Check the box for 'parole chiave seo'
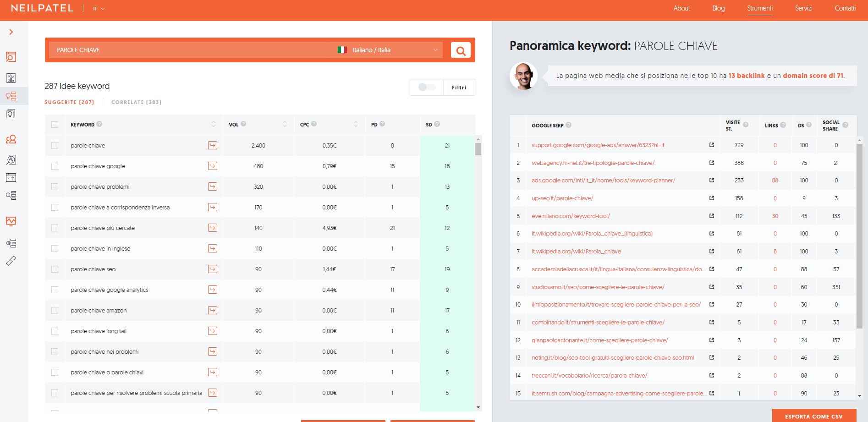The height and width of the screenshot is (422, 868). [55, 269]
